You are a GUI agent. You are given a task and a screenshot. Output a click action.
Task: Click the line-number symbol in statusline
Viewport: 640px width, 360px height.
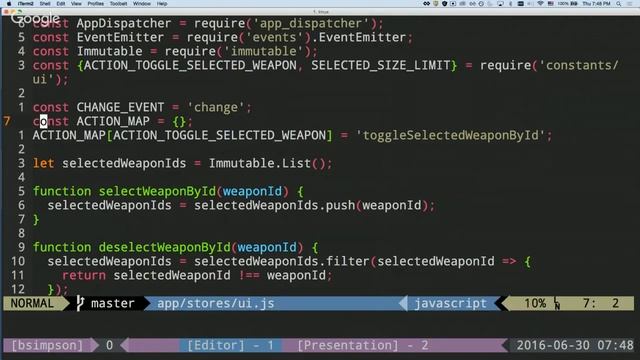(x=557, y=303)
